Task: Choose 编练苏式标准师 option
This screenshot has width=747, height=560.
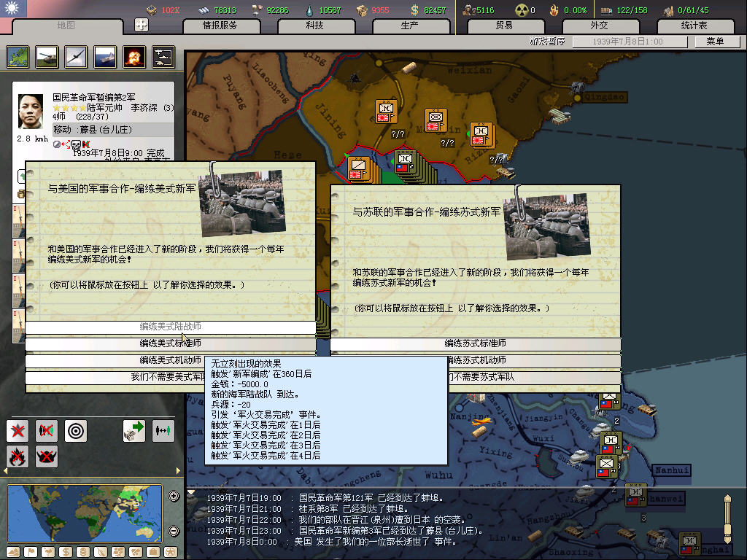Action: pyautogui.click(x=475, y=343)
